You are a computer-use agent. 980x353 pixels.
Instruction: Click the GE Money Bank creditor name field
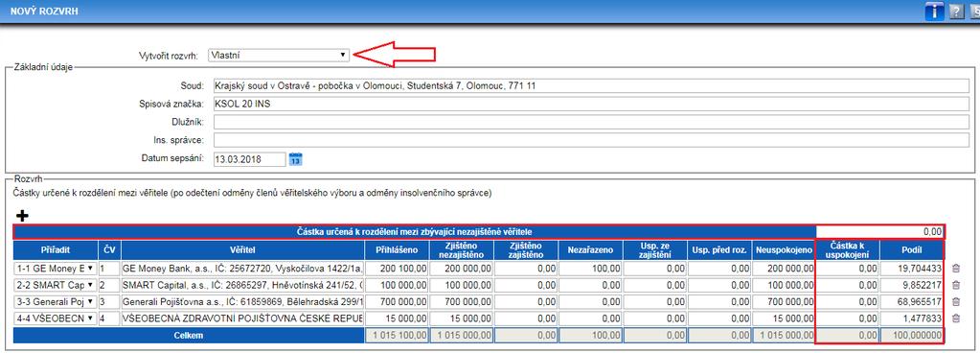(241, 268)
